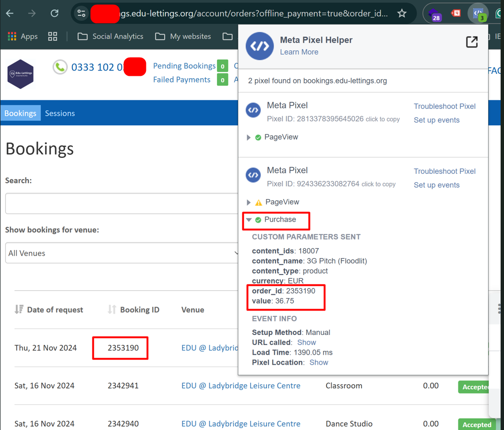Open the Social Analytics bookmark folder
The height and width of the screenshot is (430, 504).
110,36
